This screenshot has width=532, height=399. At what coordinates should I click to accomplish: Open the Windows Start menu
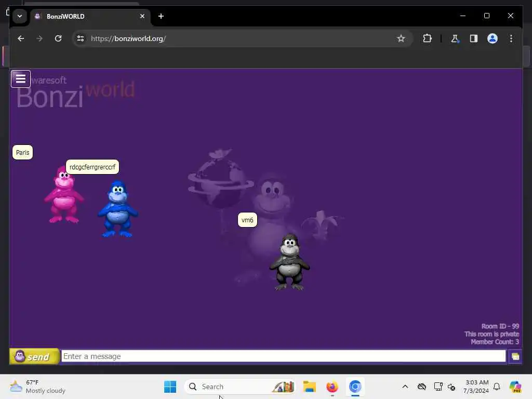tap(170, 387)
